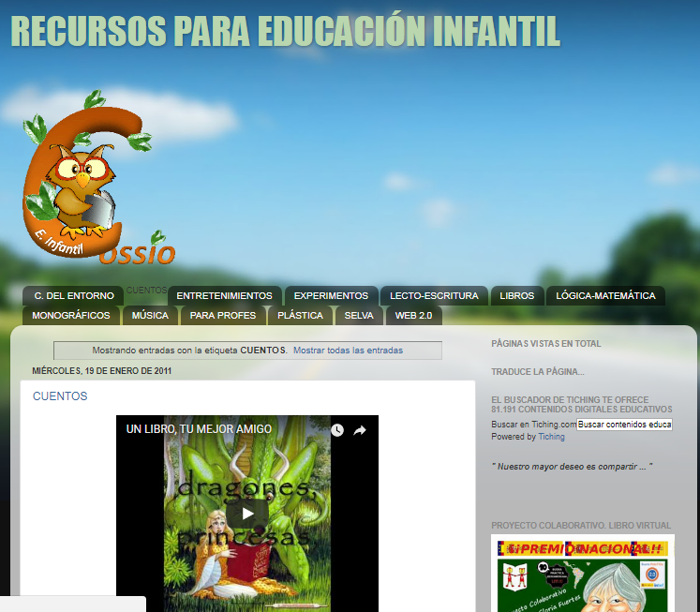Go to the PLÁSTICA tab
Viewport: 700px width, 612px height.
coord(300,316)
